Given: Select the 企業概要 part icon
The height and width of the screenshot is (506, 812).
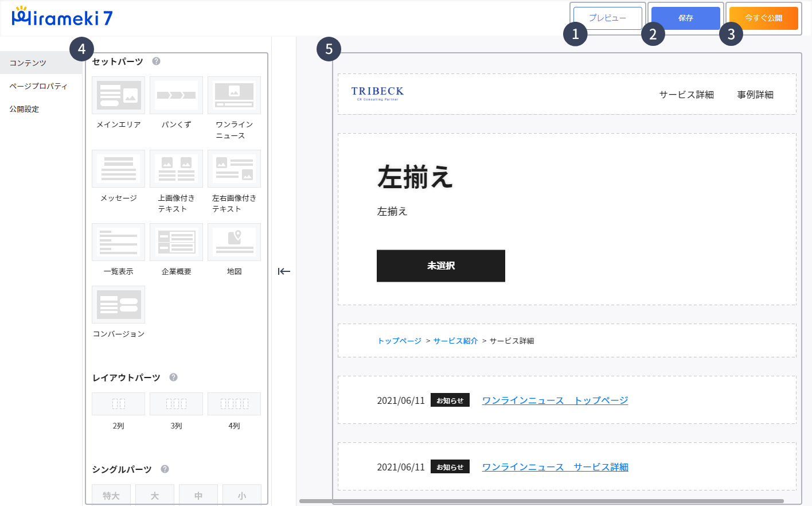Looking at the screenshot, I should [176, 242].
